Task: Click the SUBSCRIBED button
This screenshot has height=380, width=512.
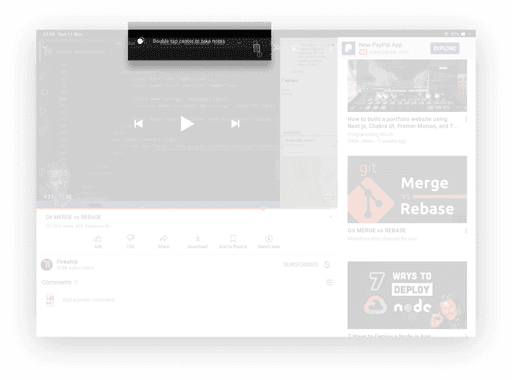Action: (x=301, y=264)
